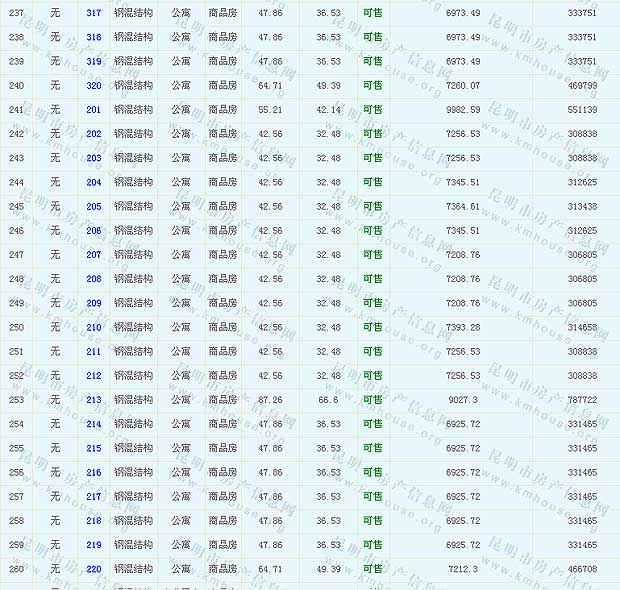The height and width of the screenshot is (590, 620).
Task: Open room 210 link
Action: pos(94,327)
